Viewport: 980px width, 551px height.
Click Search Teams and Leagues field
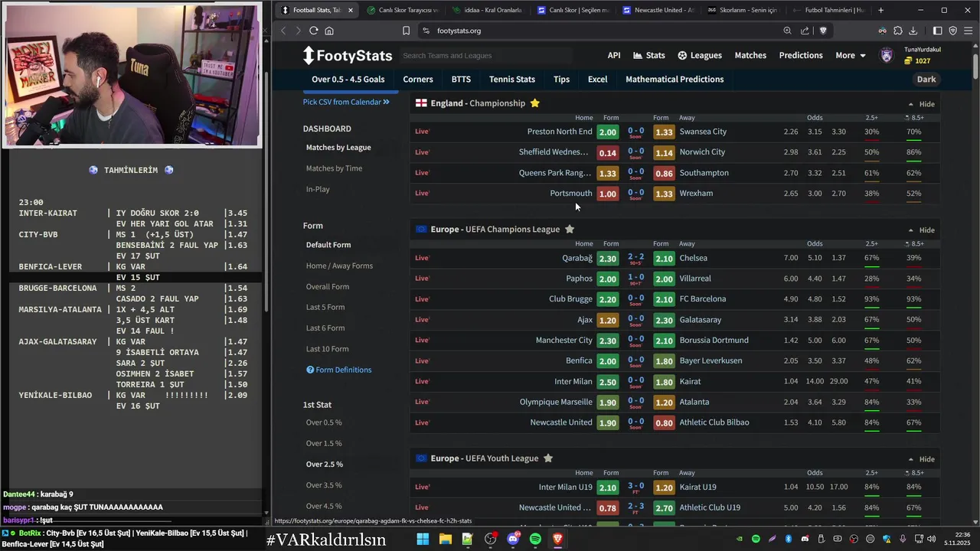[x=485, y=55]
